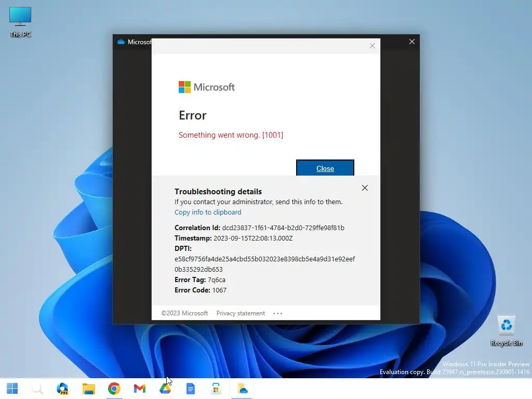Open the Privacy statement link
The width and height of the screenshot is (532, 399).
point(241,313)
